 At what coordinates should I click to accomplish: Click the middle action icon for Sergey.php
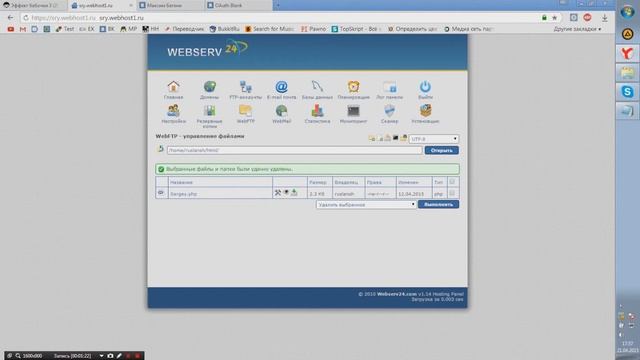pyautogui.click(x=286, y=193)
